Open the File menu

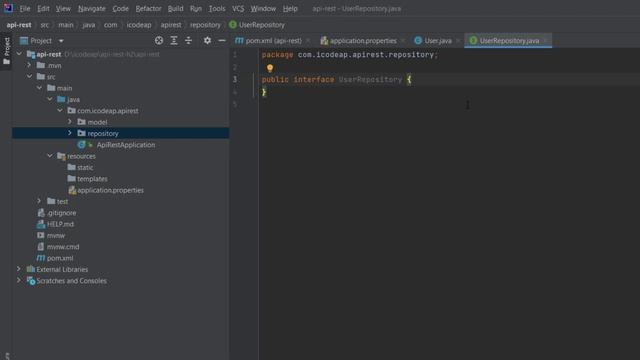coord(25,9)
